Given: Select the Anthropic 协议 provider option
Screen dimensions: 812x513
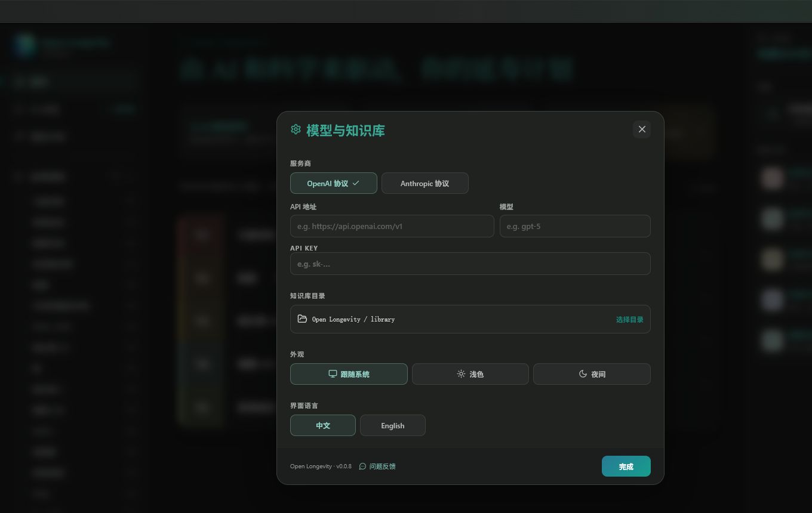Looking at the screenshot, I should 425,183.
